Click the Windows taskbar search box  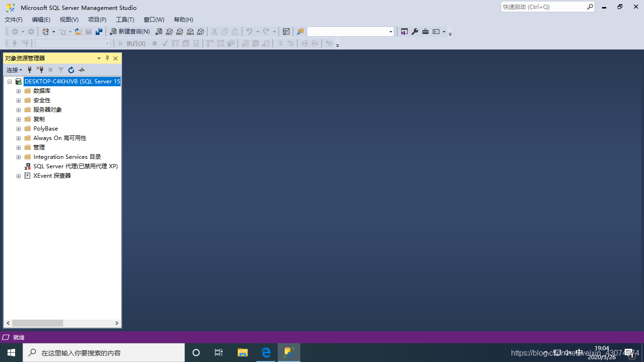[104, 353]
